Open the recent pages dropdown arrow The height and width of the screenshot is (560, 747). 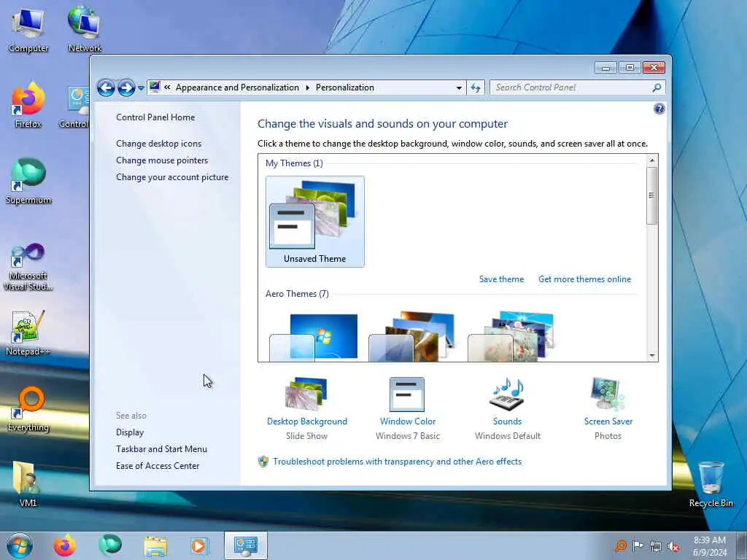141,88
